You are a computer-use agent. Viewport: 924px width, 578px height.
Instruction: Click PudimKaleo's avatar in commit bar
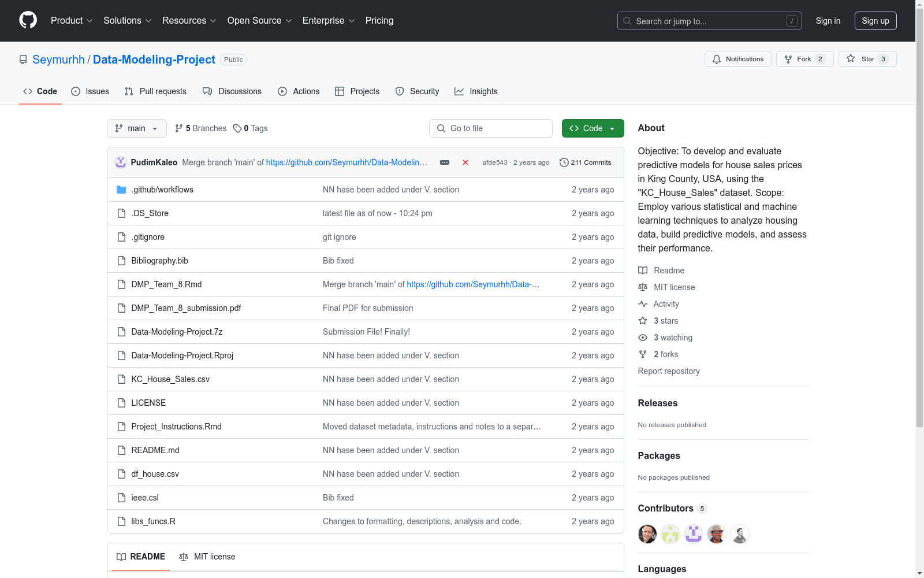click(121, 162)
